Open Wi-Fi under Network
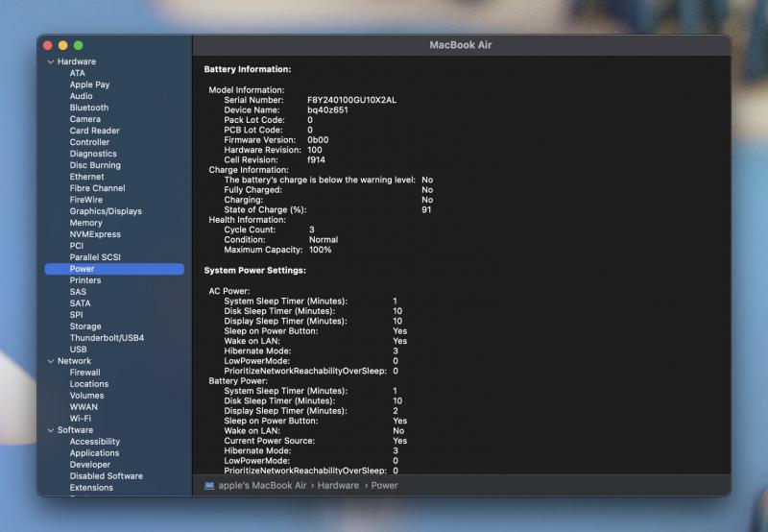The height and width of the screenshot is (532, 768). coord(81,419)
